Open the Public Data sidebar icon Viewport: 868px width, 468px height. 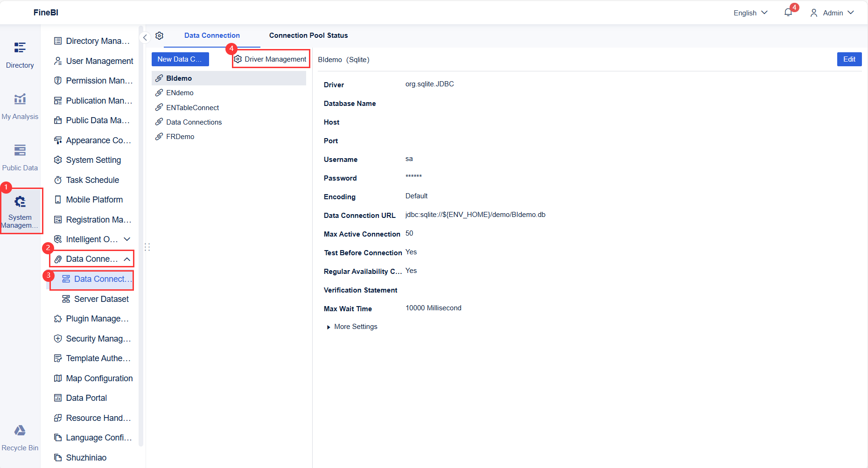pyautogui.click(x=20, y=157)
